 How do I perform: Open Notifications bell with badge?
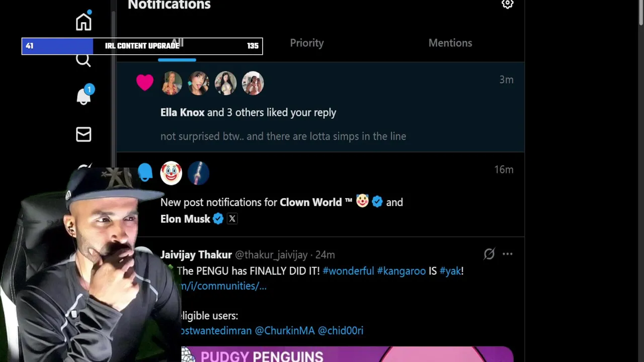click(x=84, y=96)
